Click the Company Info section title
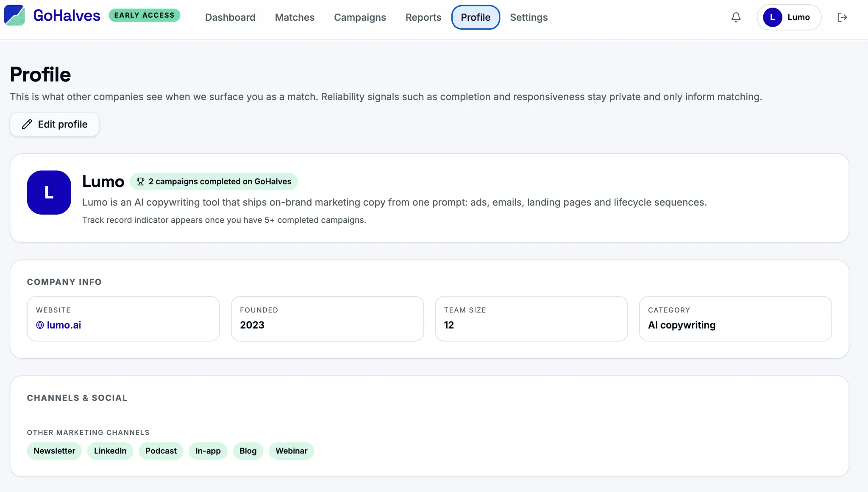Image resolution: width=868 pixels, height=492 pixels. 64,282
